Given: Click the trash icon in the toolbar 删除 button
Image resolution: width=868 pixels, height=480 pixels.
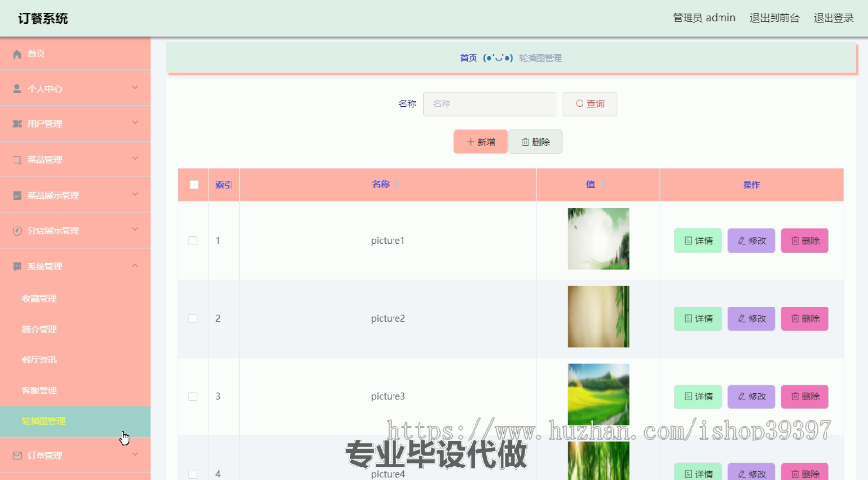Looking at the screenshot, I should pos(525,142).
